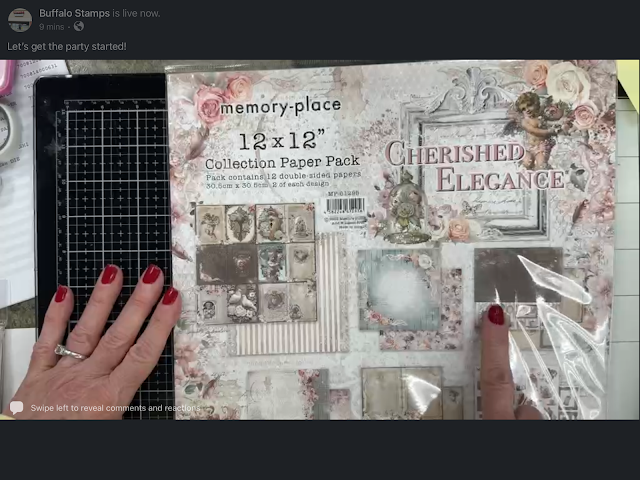Click the 'Let's get the party started!' caption
This screenshot has height=480, width=640.
click(x=67, y=47)
